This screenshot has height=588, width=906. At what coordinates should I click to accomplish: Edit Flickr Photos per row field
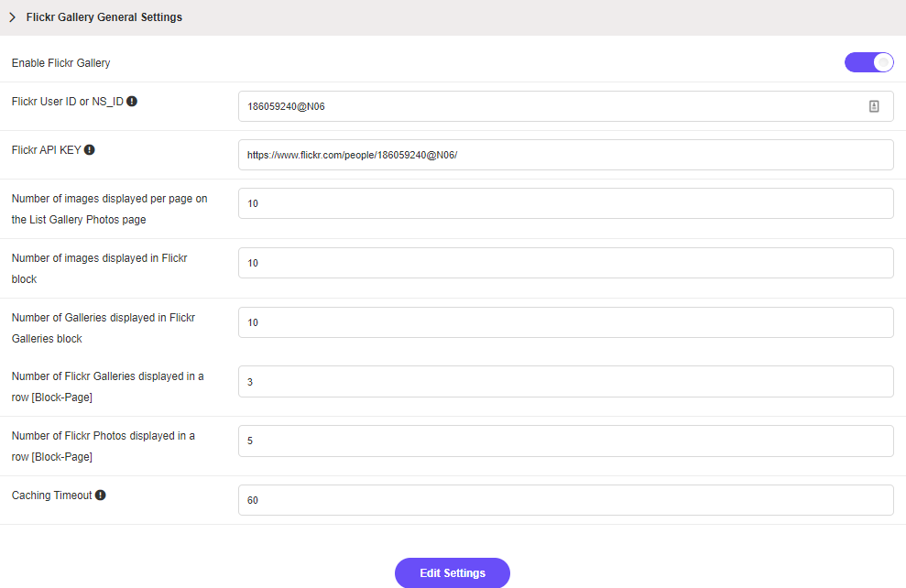coord(565,441)
